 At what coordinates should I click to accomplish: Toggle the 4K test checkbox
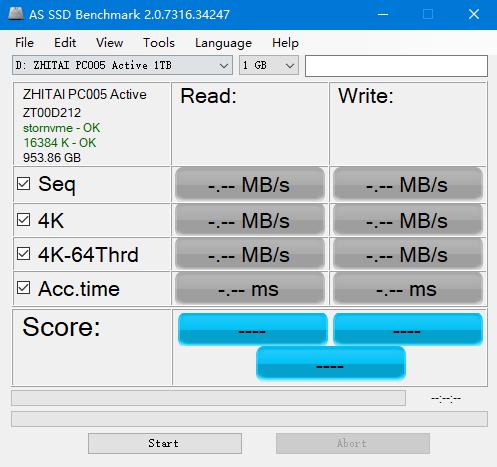tap(24, 220)
